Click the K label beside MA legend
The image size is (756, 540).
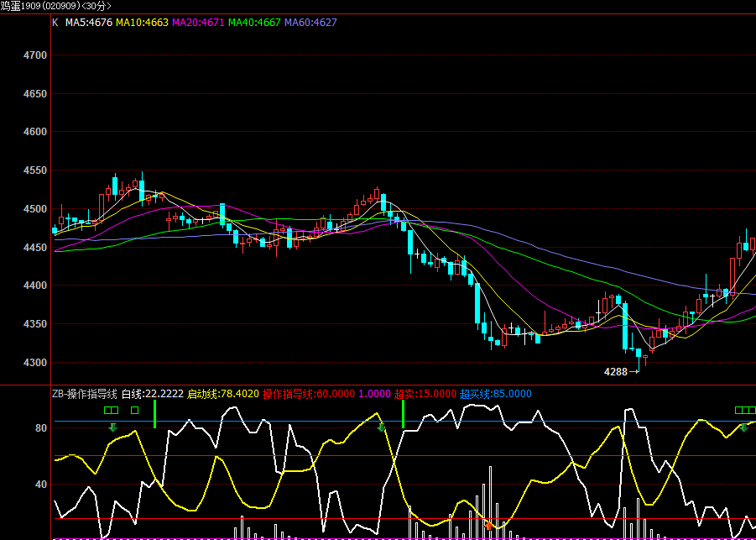click(x=55, y=22)
